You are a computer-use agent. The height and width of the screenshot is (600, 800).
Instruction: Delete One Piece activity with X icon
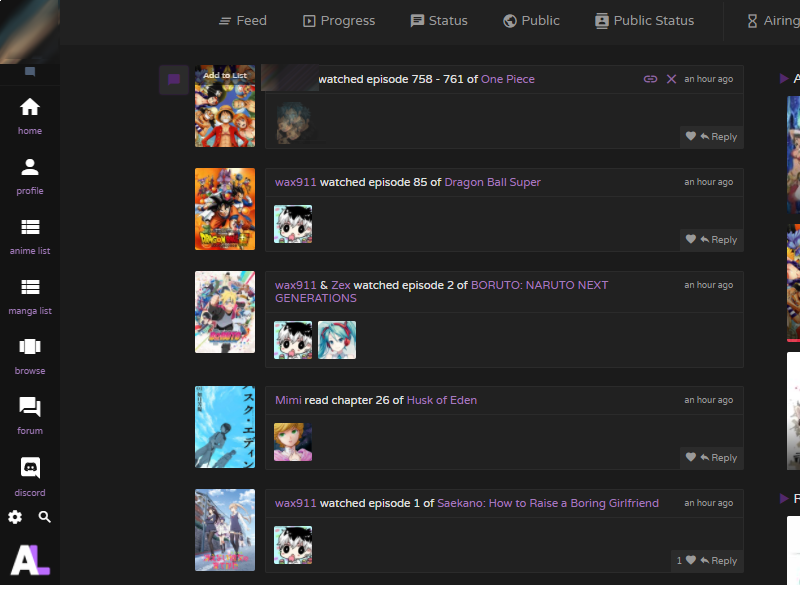pyautogui.click(x=671, y=79)
